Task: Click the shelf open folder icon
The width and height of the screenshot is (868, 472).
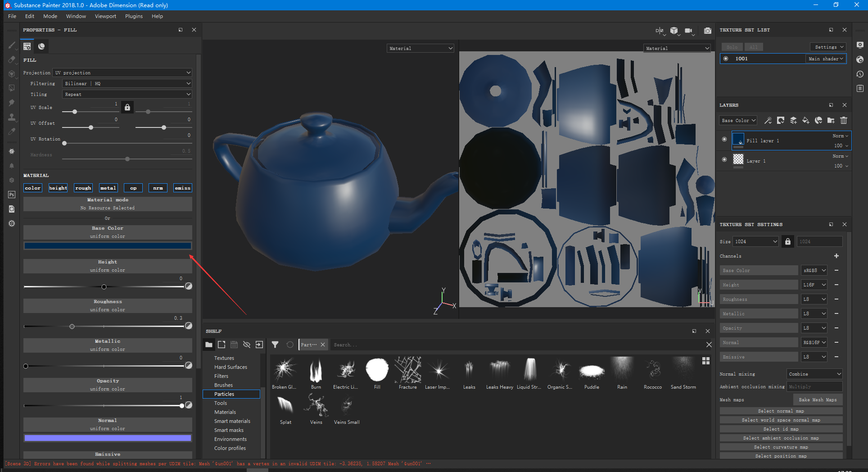Action: (x=209, y=345)
